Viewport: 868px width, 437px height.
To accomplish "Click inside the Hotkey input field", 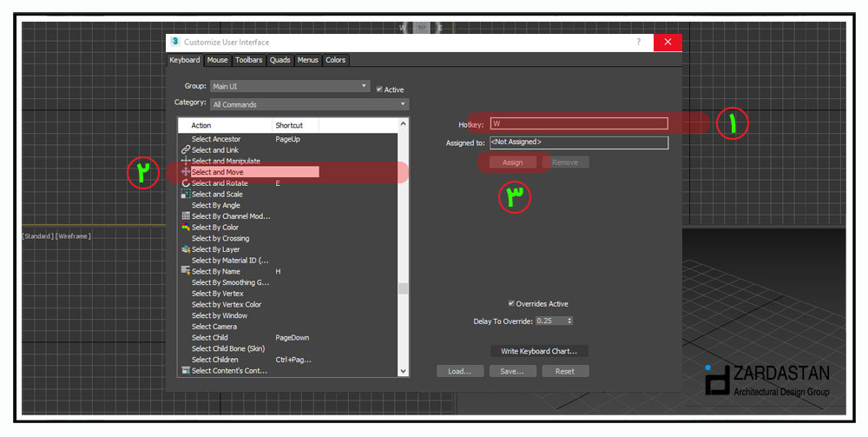I will [579, 124].
